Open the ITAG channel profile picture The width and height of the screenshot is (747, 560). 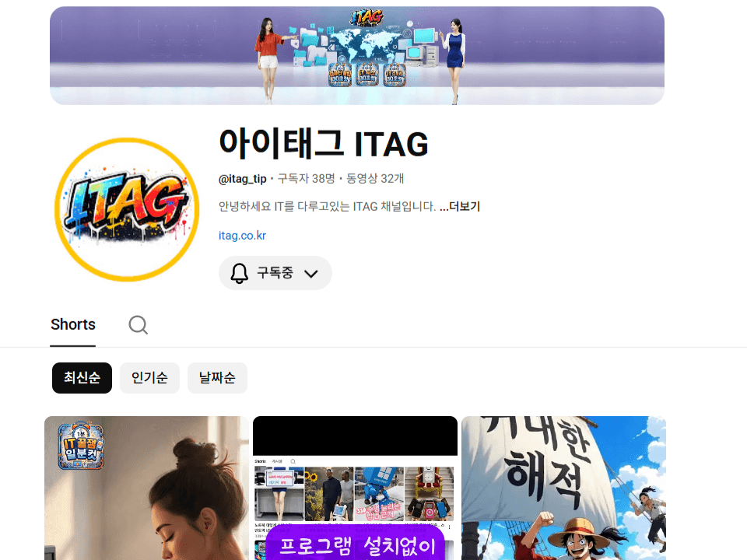127,209
